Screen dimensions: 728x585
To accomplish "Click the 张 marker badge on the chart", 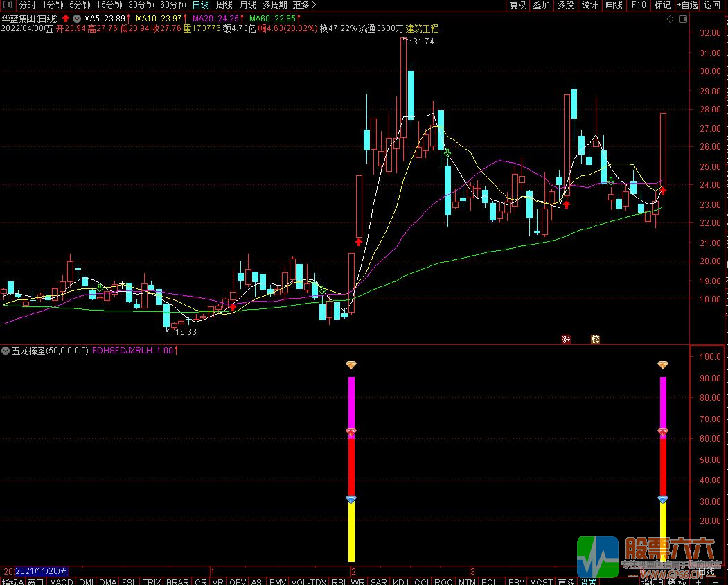I will [566, 339].
